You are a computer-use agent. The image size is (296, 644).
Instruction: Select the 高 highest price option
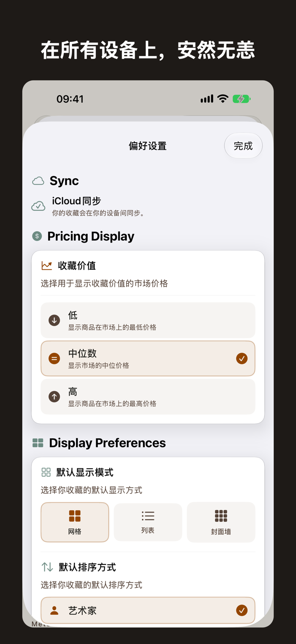pos(148,397)
